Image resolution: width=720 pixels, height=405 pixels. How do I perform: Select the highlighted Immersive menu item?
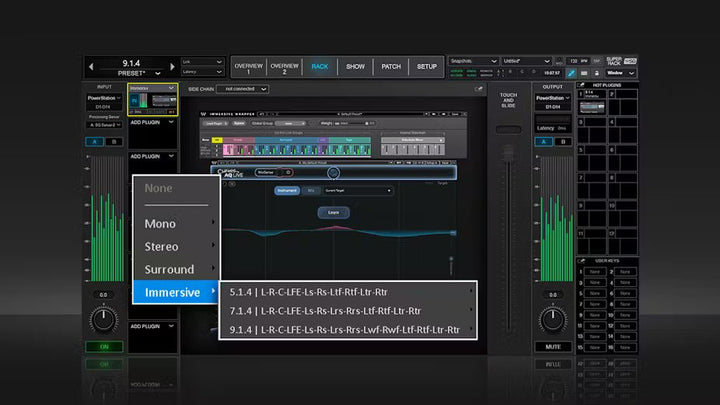tap(175, 292)
